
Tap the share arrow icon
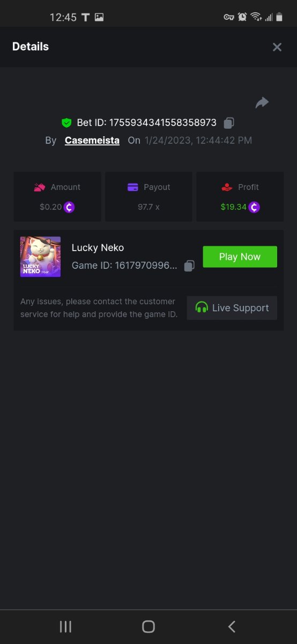click(262, 103)
